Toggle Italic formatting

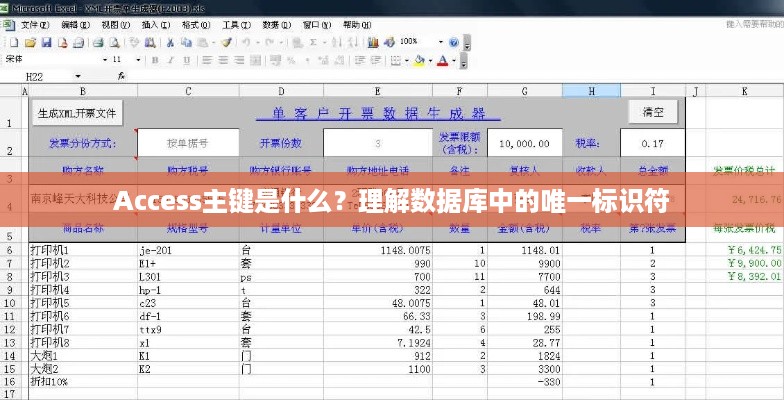pos(170,60)
